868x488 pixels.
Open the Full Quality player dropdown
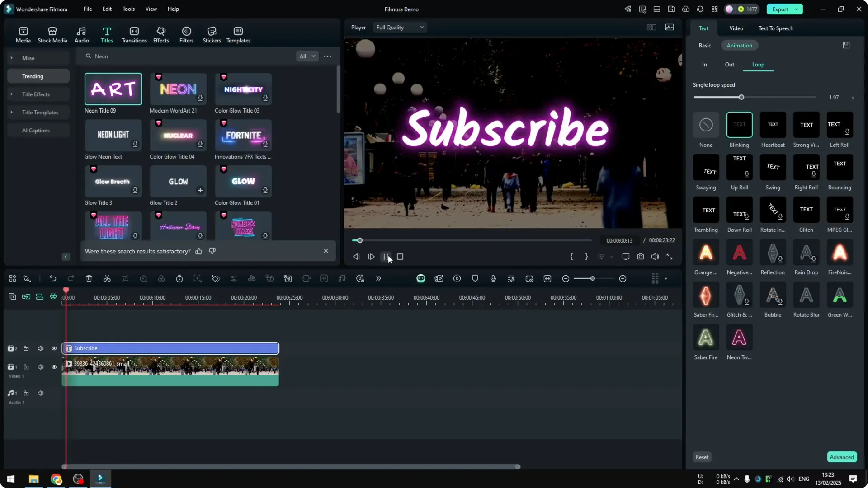point(399,27)
